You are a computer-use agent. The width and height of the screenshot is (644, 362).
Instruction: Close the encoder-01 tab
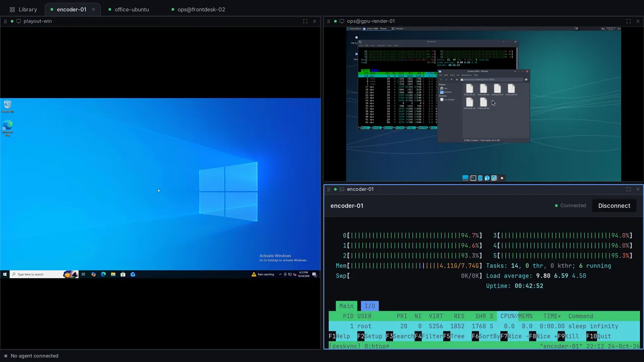(x=93, y=10)
